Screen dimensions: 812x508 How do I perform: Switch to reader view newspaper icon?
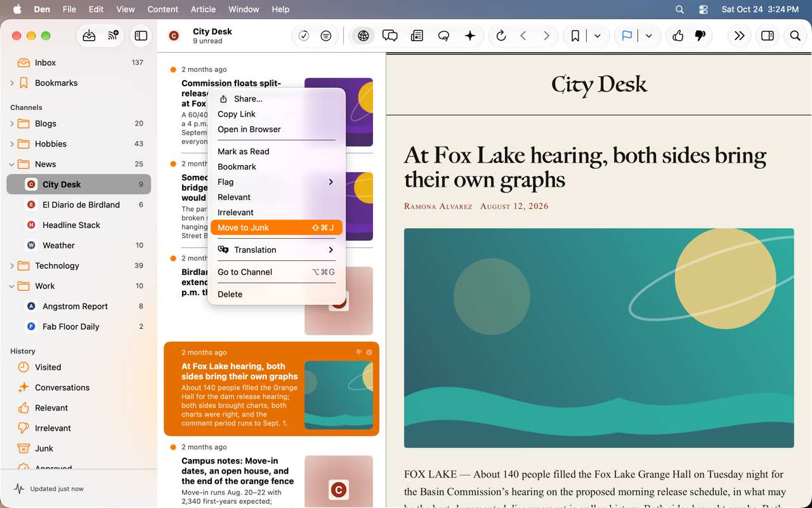pos(417,36)
